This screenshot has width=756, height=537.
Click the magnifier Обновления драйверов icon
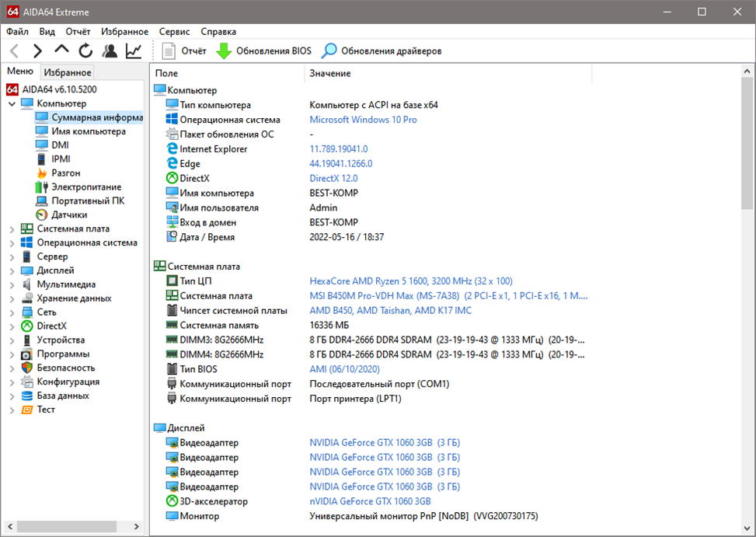coord(329,51)
